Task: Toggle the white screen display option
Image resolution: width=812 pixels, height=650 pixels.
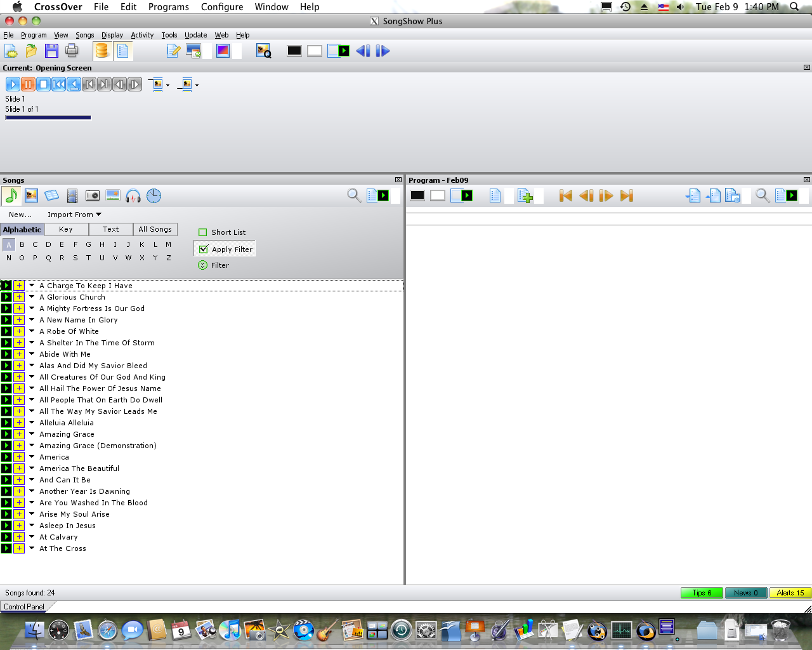Action: point(437,196)
